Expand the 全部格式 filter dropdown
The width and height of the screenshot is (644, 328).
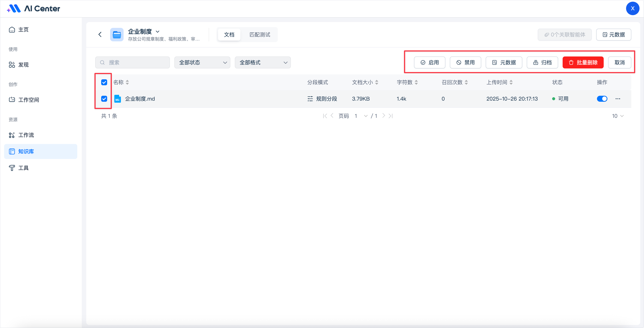pyautogui.click(x=262, y=63)
